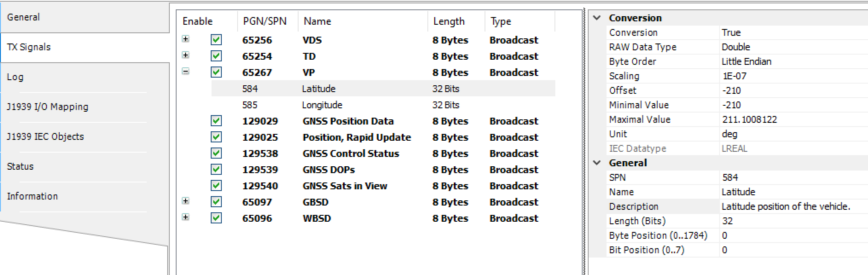Select the Longitude 585 signal row
This screenshot has width=868, height=275.
[x=322, y=105]
